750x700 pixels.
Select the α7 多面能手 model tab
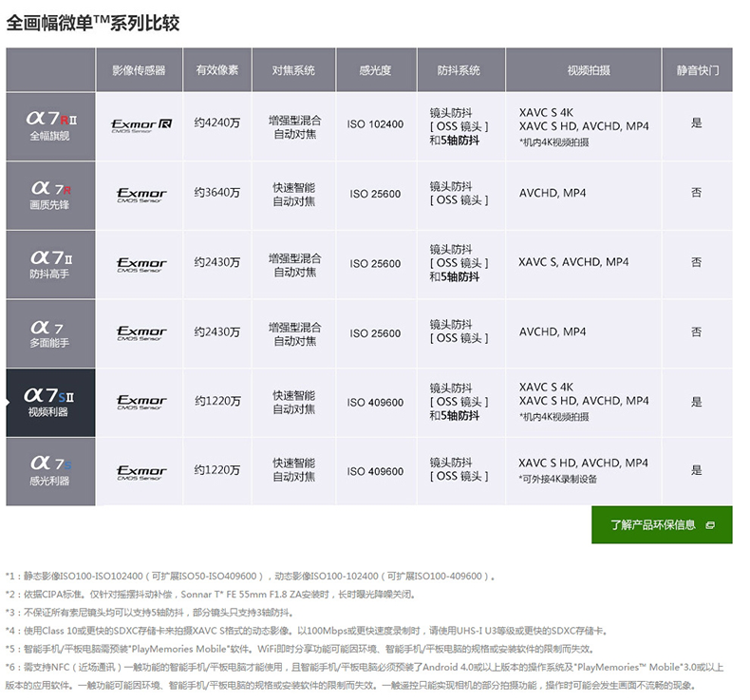[50, 333]
